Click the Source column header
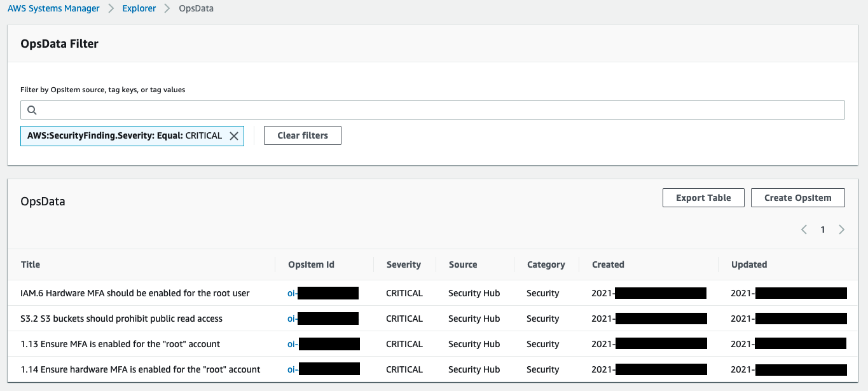The height and width of the screenshot is (391, 868). [462, 264]
